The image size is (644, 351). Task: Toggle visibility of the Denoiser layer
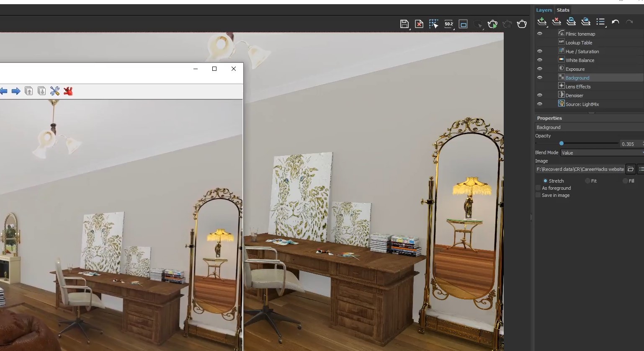[x=540, y=95]
